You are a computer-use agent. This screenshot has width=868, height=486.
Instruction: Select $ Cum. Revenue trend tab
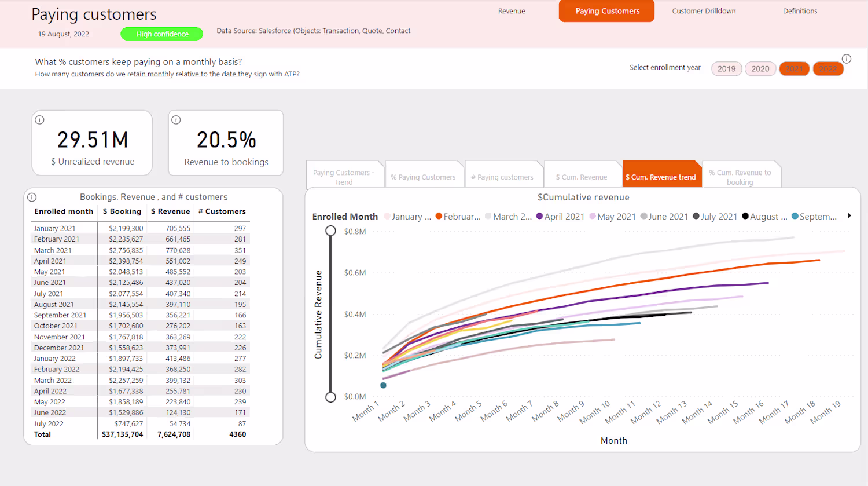[661, 174]
